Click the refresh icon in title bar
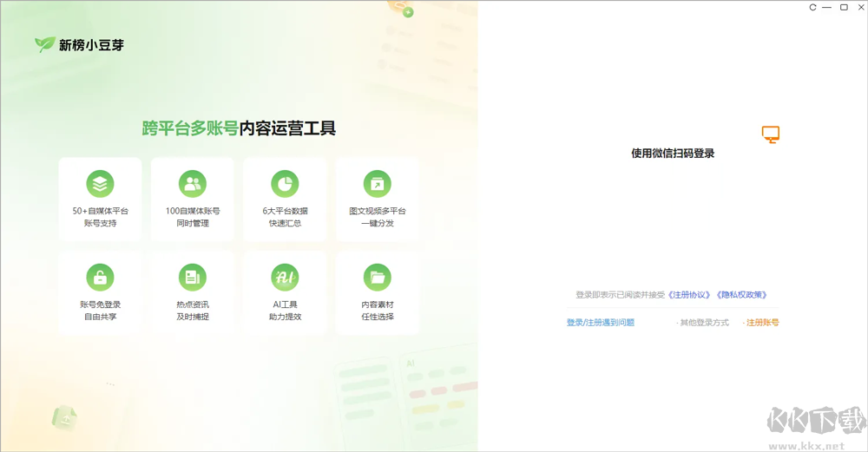868x452 pixels. pyautogui.click(x=812, y=7)
